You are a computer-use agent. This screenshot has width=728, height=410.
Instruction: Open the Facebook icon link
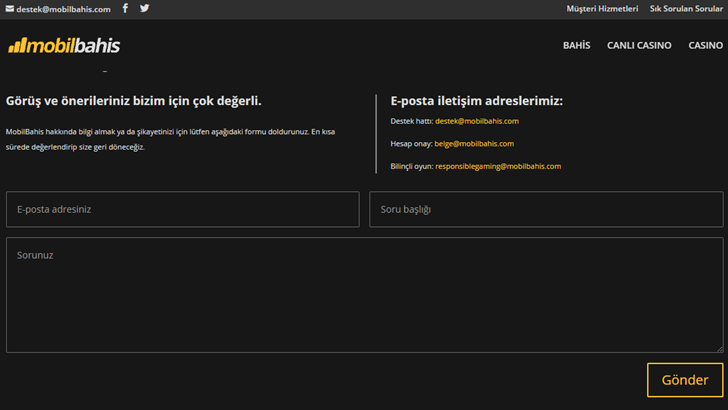(125, 8)
